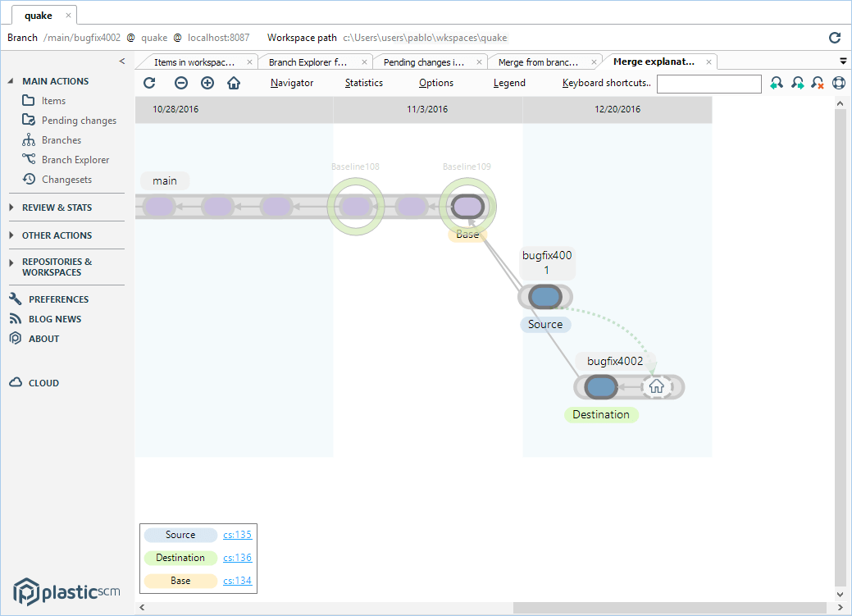Image resolution: width=852 pixels, height=616 pixels.
Task: Click the cs:134 base changeset link
Action: 237,581
